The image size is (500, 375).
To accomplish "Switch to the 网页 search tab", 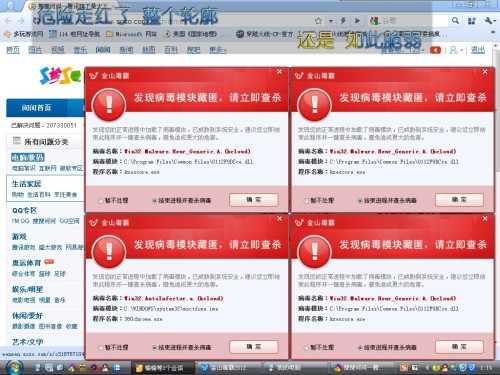I will pyautogui.click(x=13, y=50).
